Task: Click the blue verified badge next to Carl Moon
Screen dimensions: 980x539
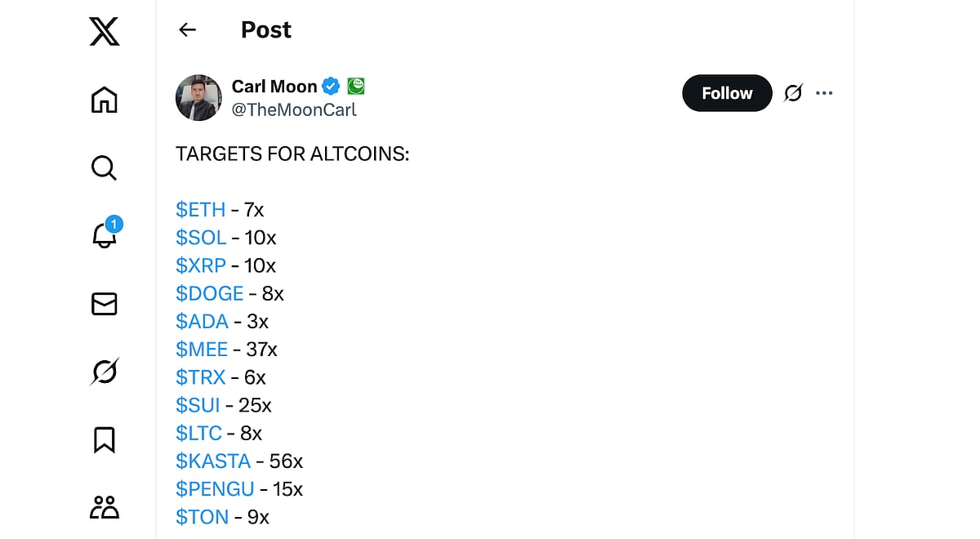Action: [x=330, y=85]
